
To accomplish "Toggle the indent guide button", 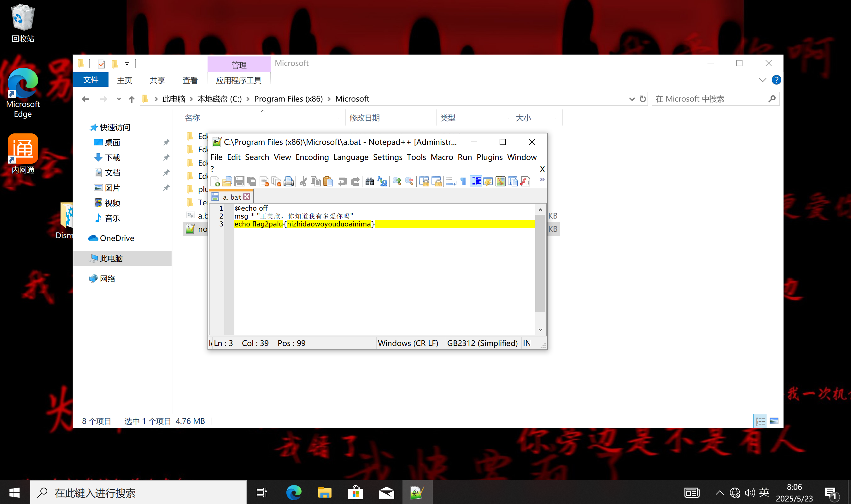I will pos(476,181).
